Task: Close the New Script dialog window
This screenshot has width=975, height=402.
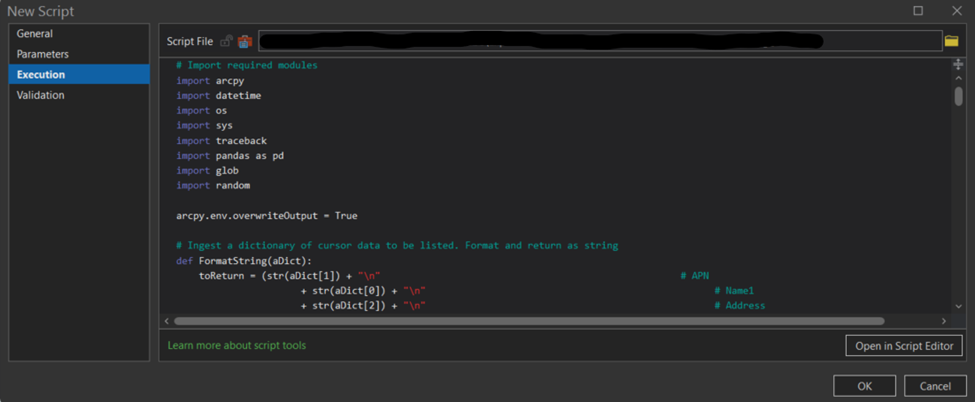Action: (956, 10)
